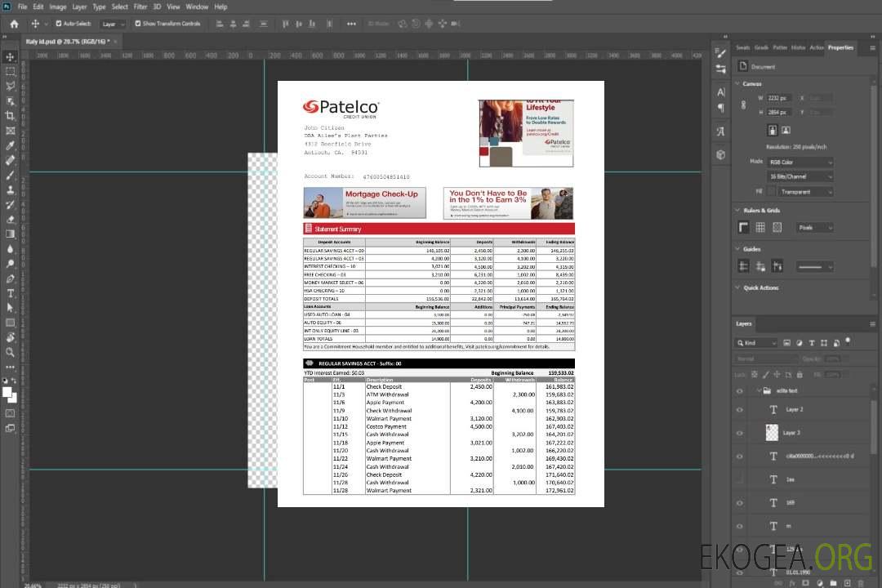Select the Clone Stamp tool

click(x=10, y=189)
